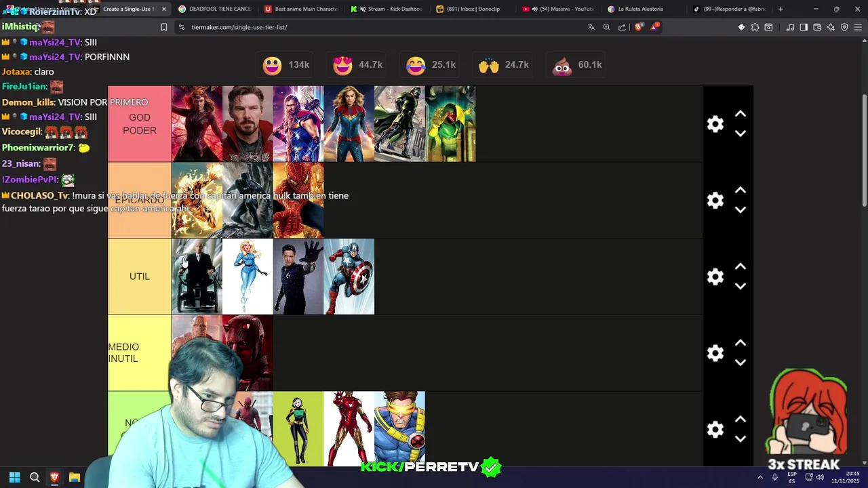Click the MEDIO INUTIL tier label
Screen dimensions: 868x488
tap(140, 353)
